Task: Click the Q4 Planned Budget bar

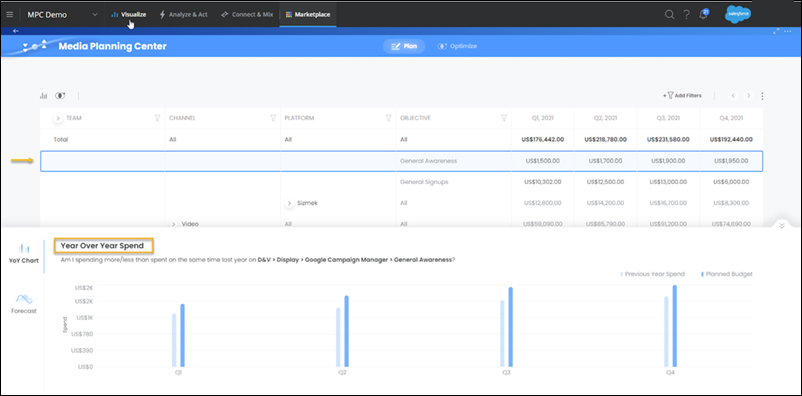Action: click(x=675, y=326)
